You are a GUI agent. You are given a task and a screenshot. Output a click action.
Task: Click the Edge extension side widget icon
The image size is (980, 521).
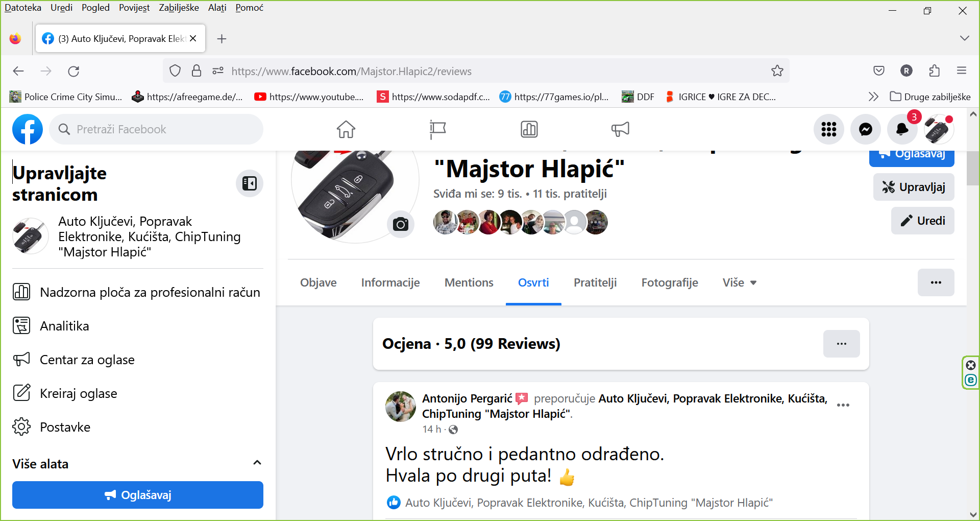[971, 380]
